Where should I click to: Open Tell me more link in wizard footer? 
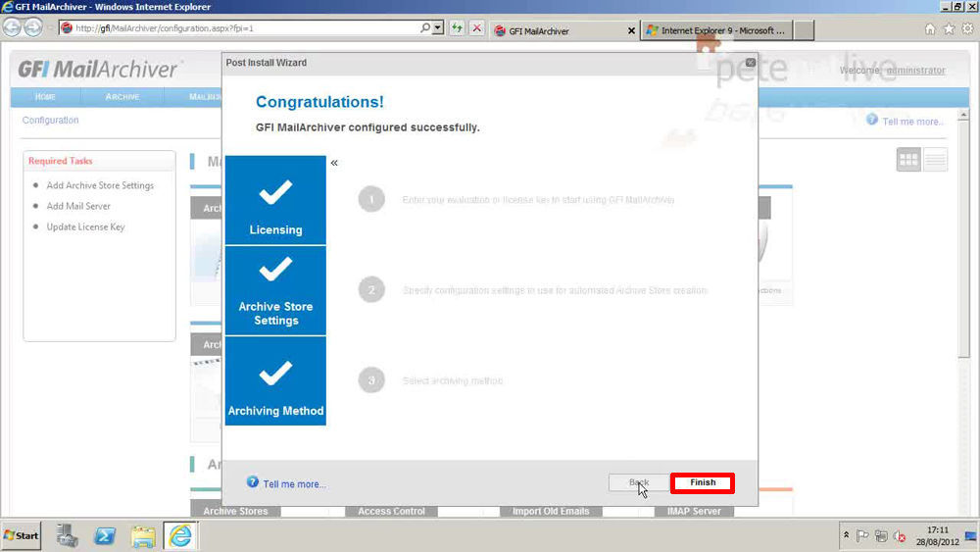point(294,484)
